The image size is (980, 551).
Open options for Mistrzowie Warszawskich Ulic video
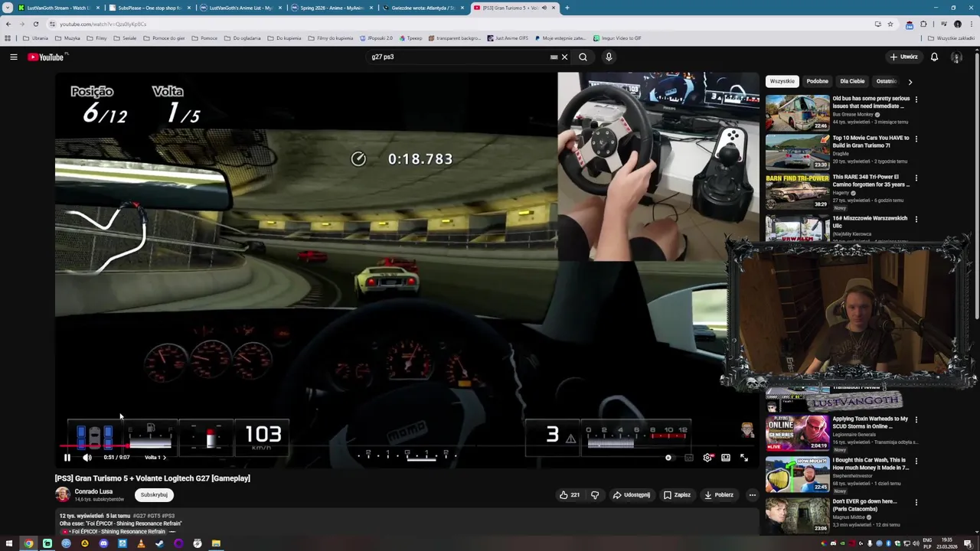[x=916, y=219]
